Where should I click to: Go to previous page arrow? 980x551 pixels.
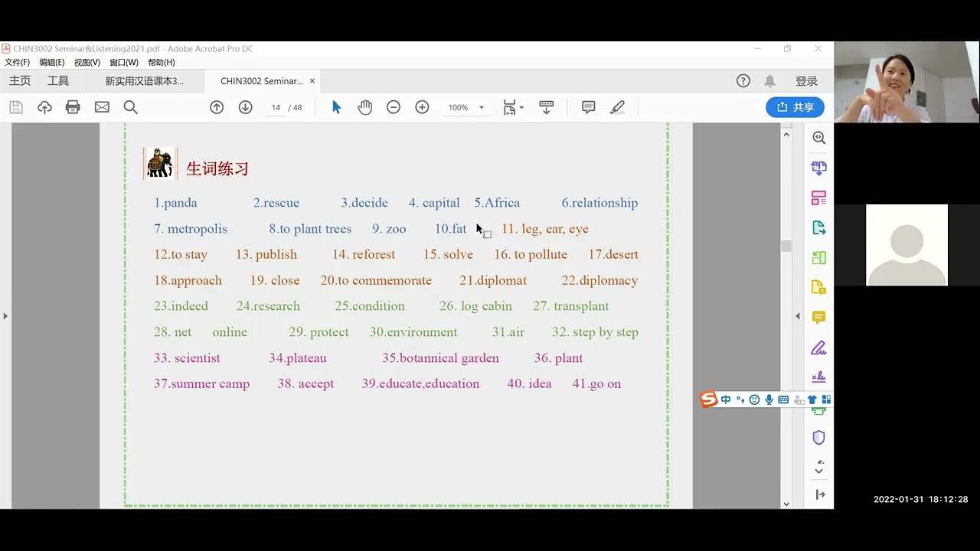tap(217, 107)
